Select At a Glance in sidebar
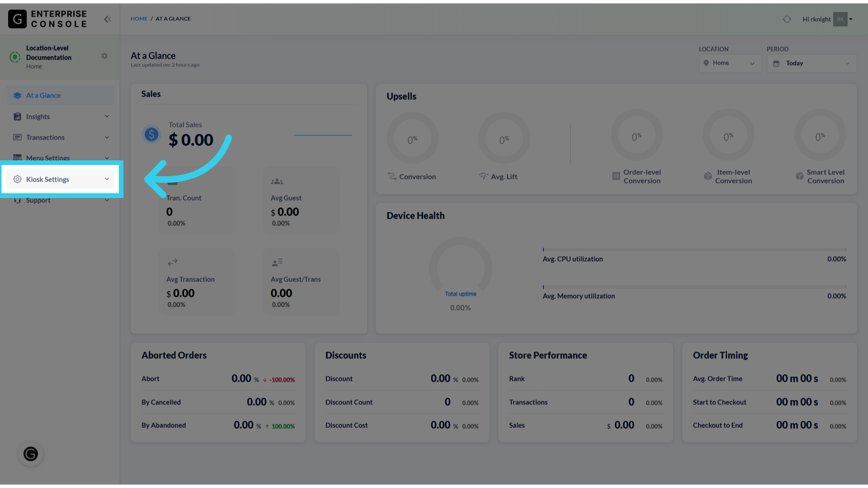This screenshot has height=488, width=868. coord(60,95)
